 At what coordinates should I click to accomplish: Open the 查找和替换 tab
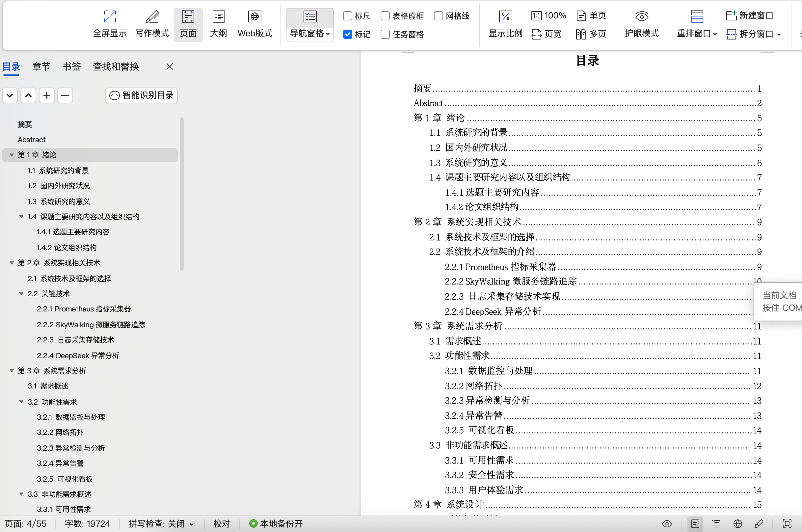(116, 66)
